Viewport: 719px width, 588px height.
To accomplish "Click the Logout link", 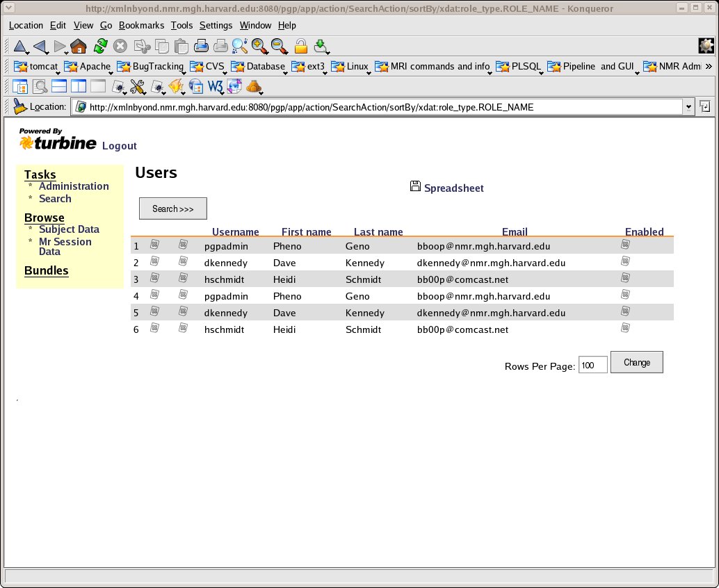I will (x=119, y=146).
